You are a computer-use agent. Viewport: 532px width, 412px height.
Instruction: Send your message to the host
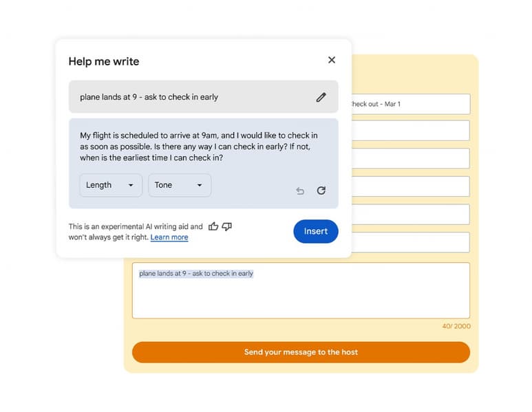click(x=301, y=352)
